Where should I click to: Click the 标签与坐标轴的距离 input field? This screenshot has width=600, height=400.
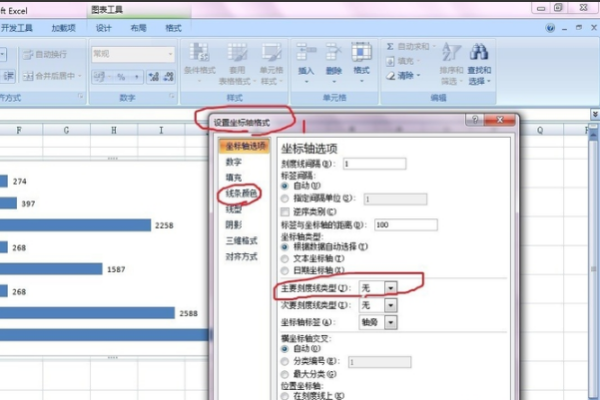point(406,225)
